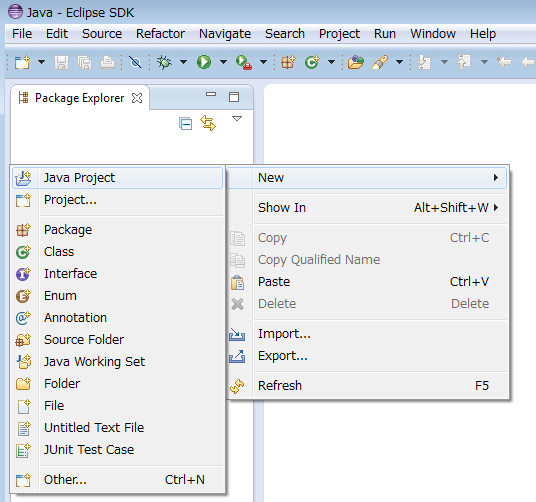This screenshot has height=502, width=536.
Task: Expand the Show In submenu
Action: [x=367, y=208]
